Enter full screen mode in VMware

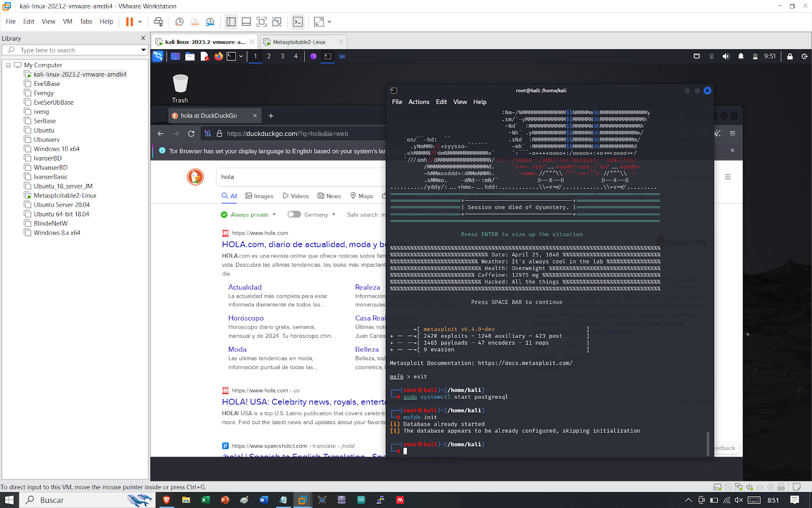point(261,22)
